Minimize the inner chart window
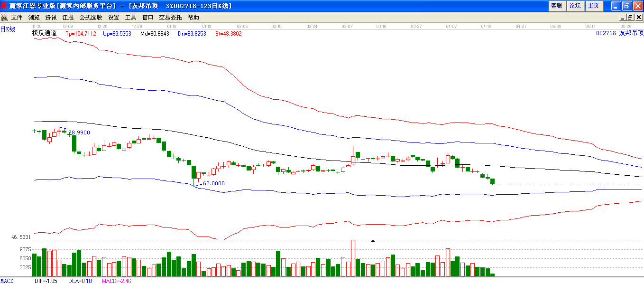 click(x=623, y=18)
